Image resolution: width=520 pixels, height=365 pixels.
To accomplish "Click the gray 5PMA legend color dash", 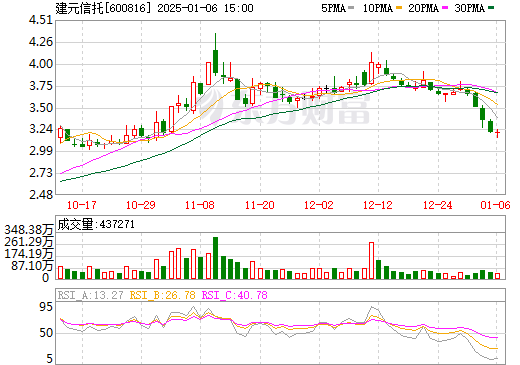I will [x=351, y=7].
